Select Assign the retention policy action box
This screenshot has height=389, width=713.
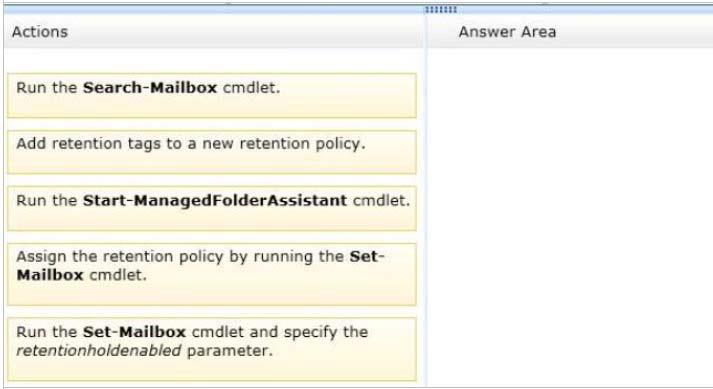pyautogui.click(x=212, y=274)
